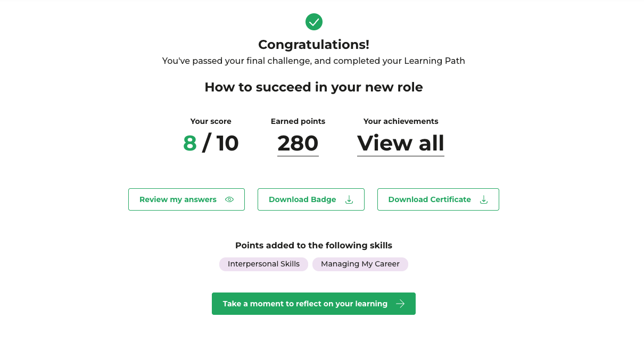This screenshot has width=644, height=351.
Task: Click the Your score label
Action: tap(211, 121)
